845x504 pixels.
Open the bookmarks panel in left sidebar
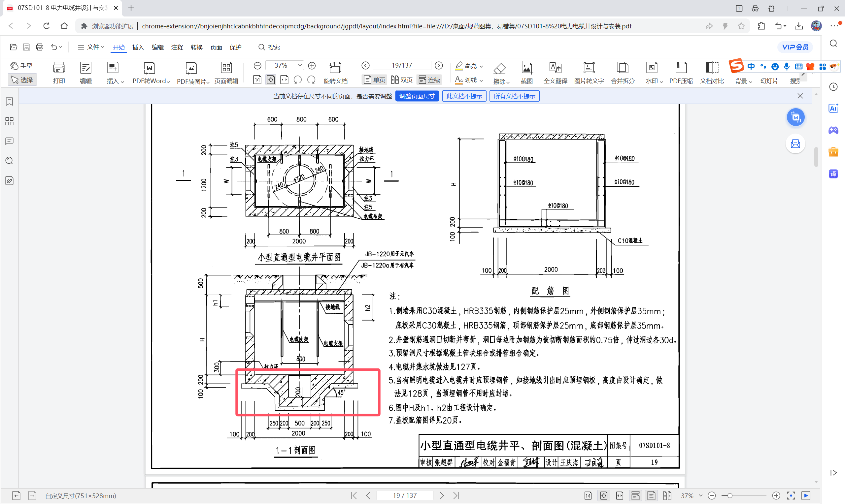point(10,102)
